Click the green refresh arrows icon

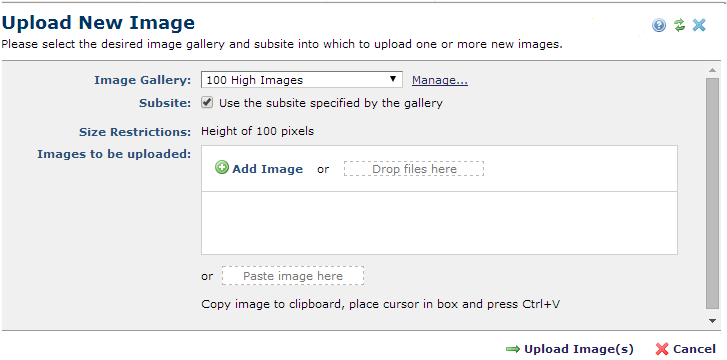679,25
